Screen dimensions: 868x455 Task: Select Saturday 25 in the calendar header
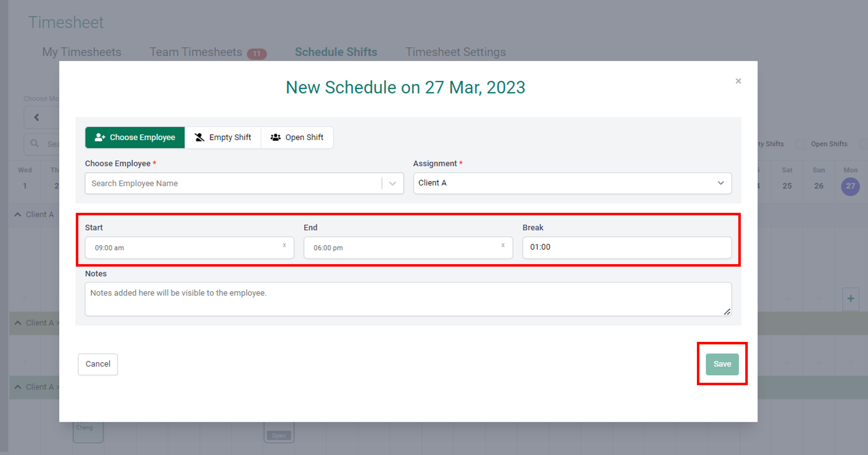click(x=787, y=186)
